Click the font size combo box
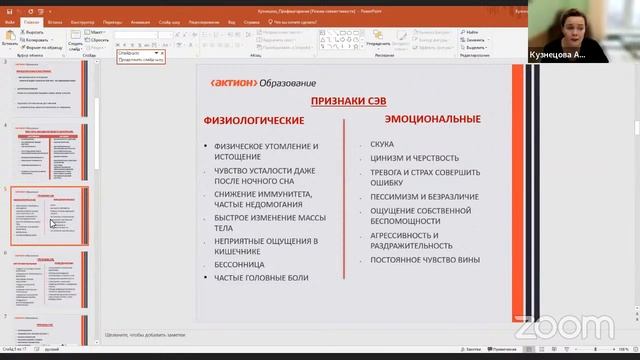Screen dimensions: 640x360 pos(165,36)
